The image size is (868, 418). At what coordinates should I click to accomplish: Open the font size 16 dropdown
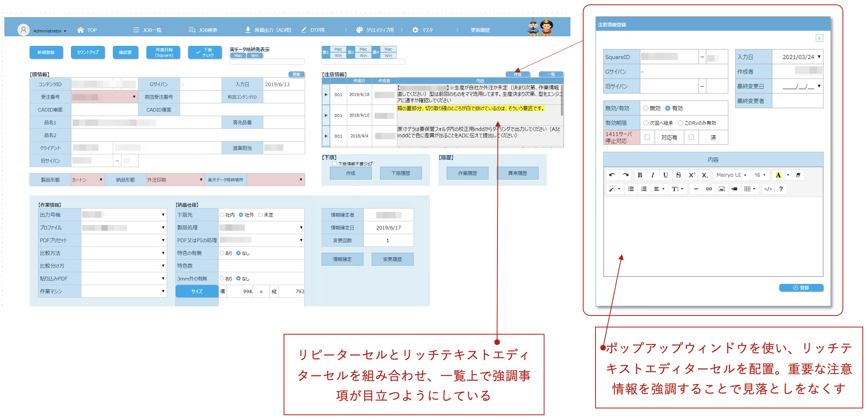[x=760, y=175]
